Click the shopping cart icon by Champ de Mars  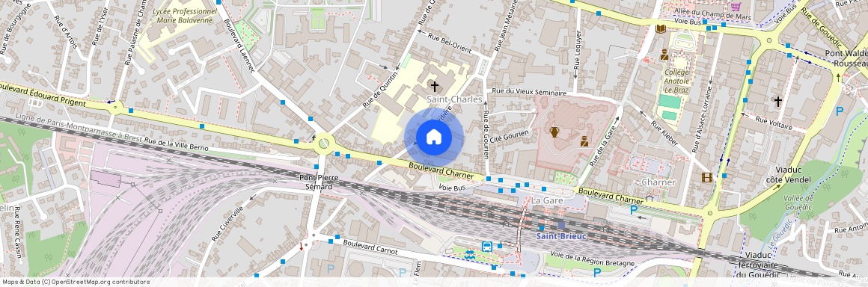coord(736,6)
